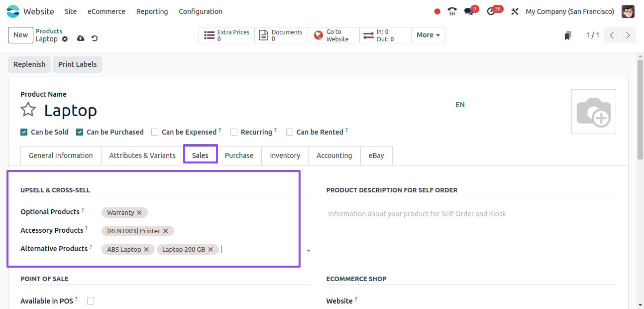Switch to Accounting tab

click(x=334, y=155)
